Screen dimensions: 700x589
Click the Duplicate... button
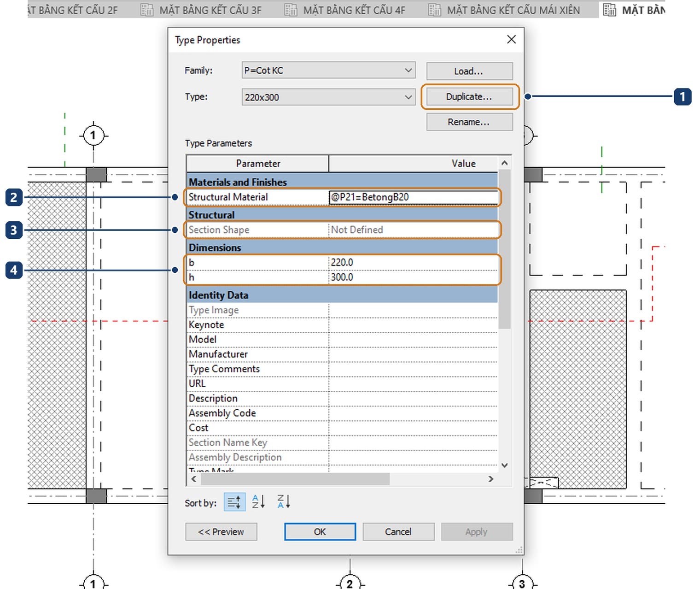pos(469,97)
